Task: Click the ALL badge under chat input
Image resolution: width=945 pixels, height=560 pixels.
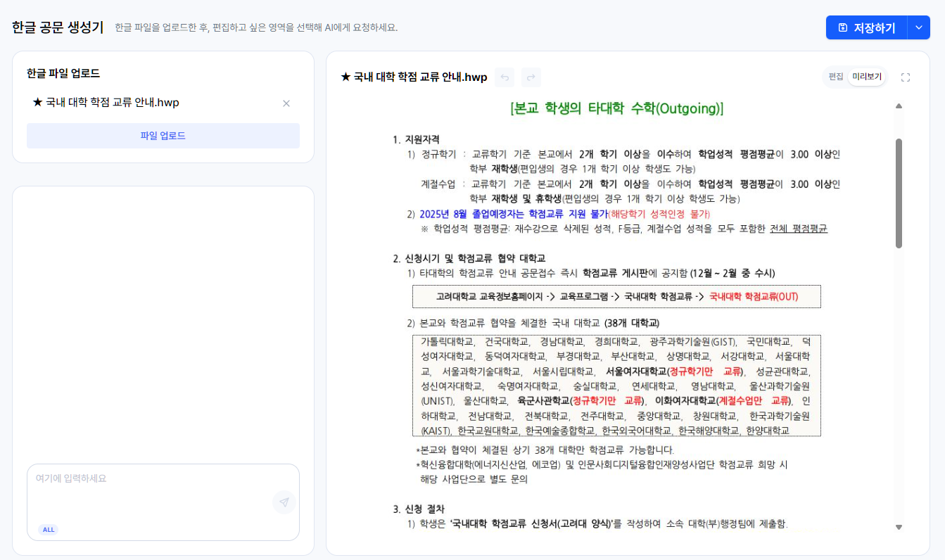Action: pyautogui.click(x=48, y=530)
